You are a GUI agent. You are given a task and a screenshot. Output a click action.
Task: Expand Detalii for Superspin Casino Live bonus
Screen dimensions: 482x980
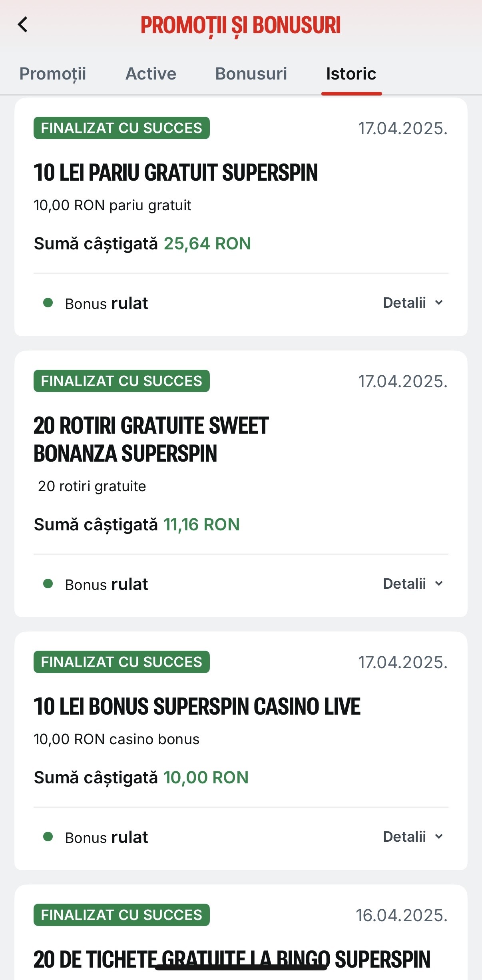(413, 837)
